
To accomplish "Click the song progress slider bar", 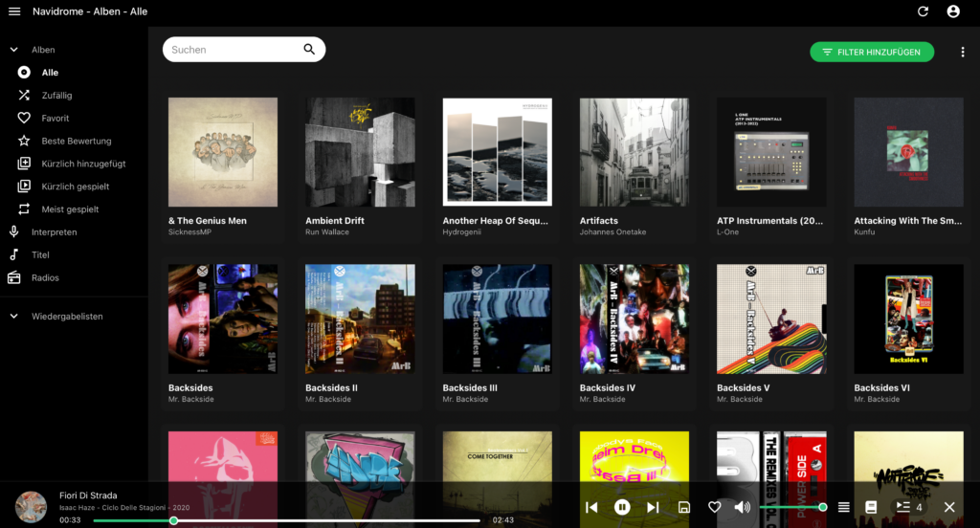I will (325, 520).
